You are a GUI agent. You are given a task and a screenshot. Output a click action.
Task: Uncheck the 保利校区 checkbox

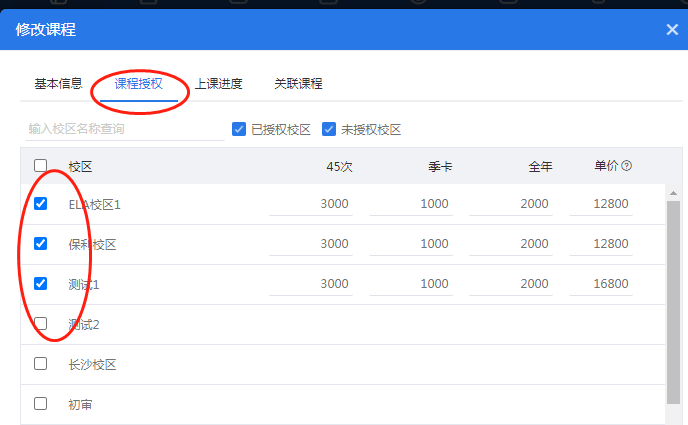pos(40,243)
